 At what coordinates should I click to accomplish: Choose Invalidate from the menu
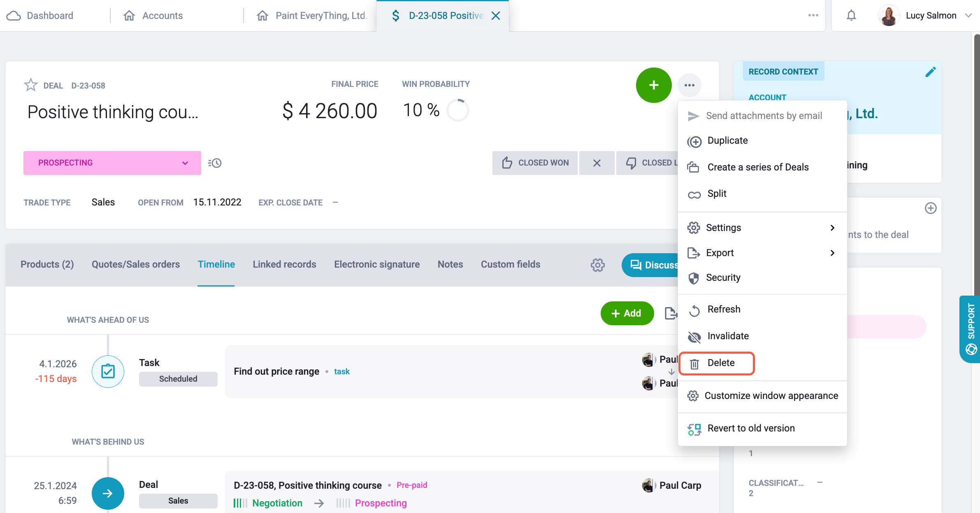pyautogui.click(x=762, y=336)
